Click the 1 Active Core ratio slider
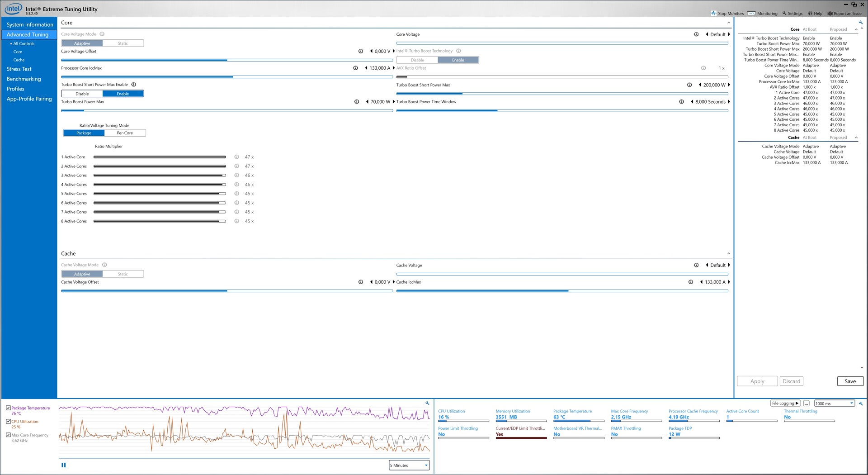 160,157
